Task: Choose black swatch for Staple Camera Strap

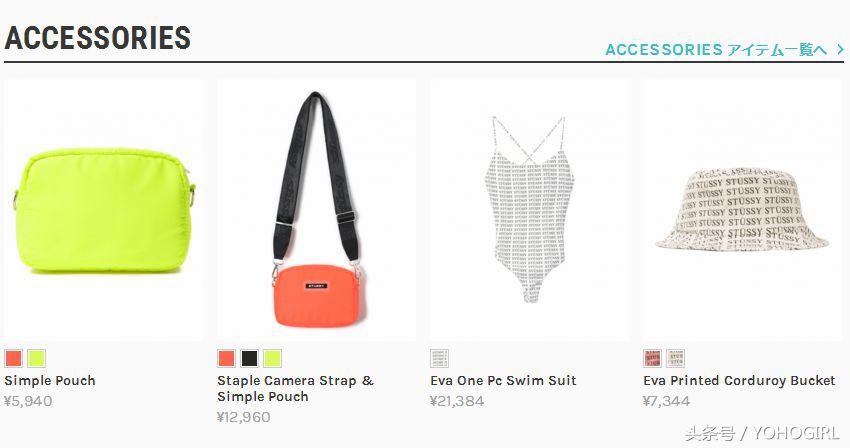Action: [x=249, y=358]
